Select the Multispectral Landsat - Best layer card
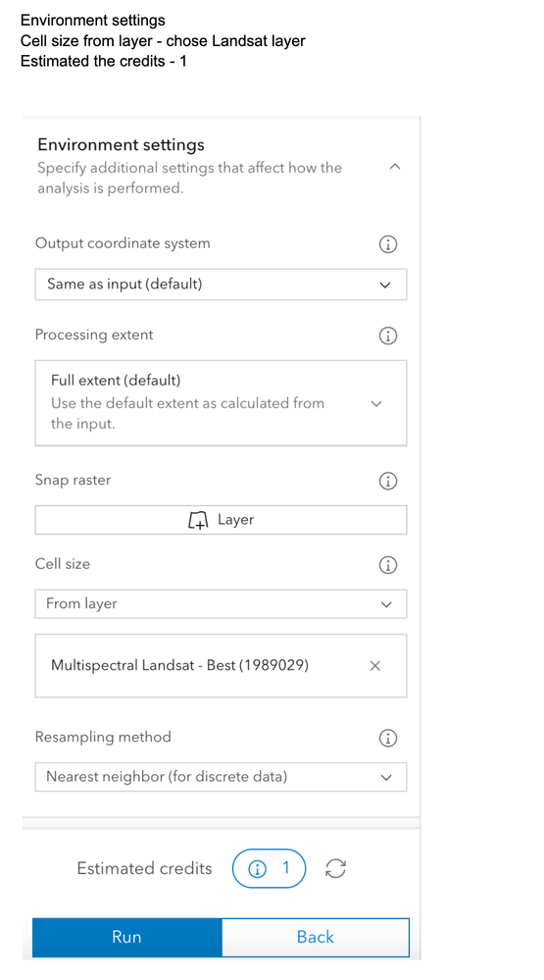This screenshot has height=980, width=544. (x=221, y=666)
